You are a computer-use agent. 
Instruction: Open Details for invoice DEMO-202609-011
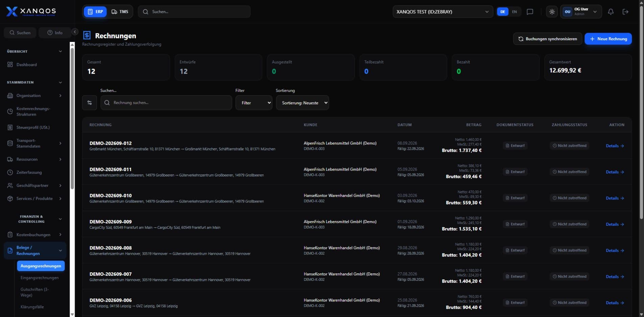coord(615,172)
